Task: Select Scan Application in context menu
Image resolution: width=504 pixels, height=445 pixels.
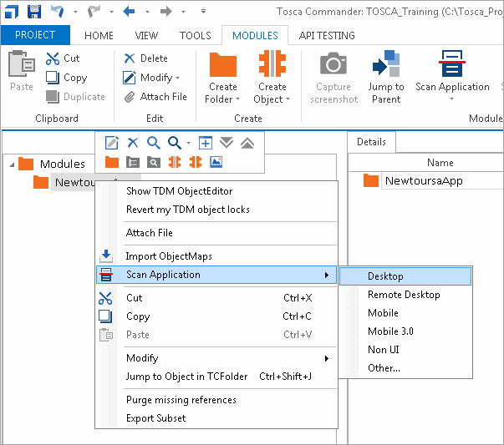Action: point(216,275)
